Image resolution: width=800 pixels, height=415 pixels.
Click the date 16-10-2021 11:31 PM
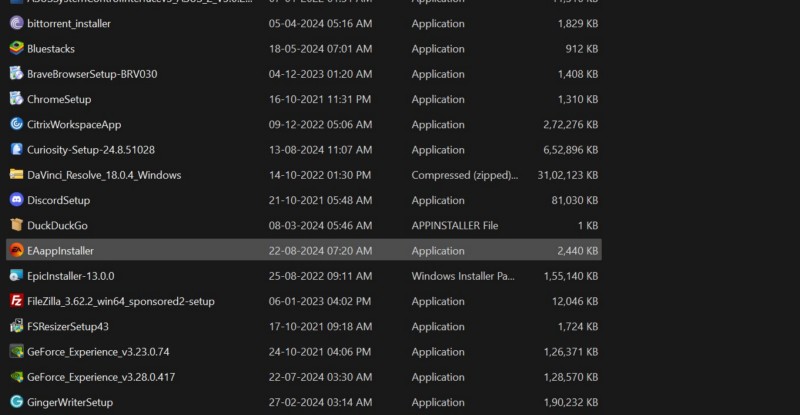point(320,100)
